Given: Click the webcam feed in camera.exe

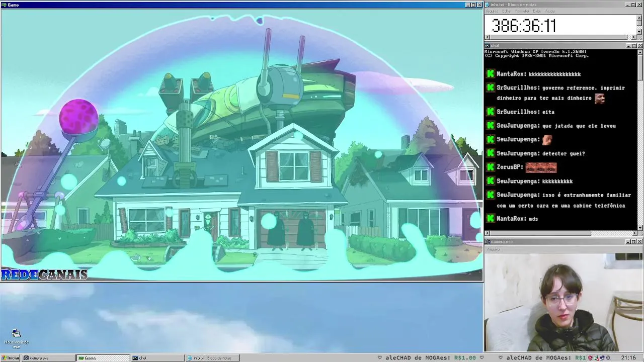Looking at the screenshot, I should [x=563, y=302].
